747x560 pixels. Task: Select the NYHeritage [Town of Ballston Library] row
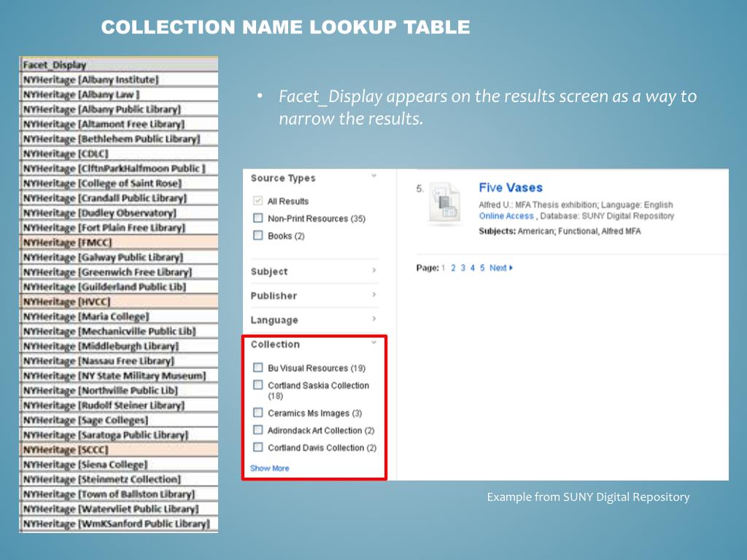[119, 494]
